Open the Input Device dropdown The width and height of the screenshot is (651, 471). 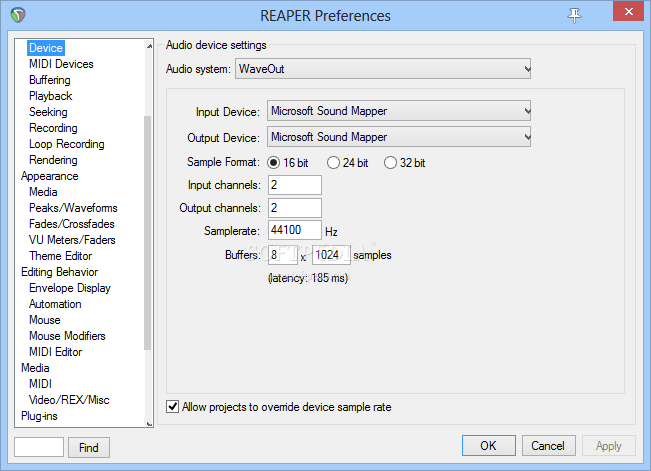(399, 111)
